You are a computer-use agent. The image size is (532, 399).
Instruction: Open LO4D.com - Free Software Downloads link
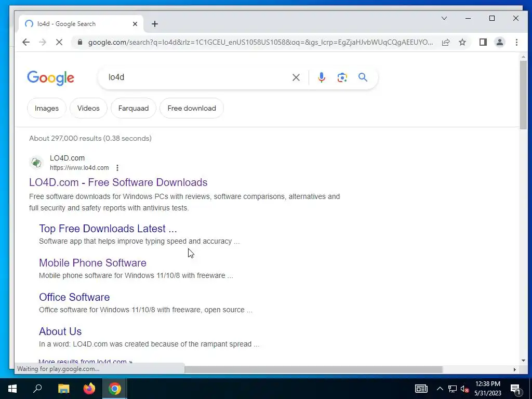point(118,182)
